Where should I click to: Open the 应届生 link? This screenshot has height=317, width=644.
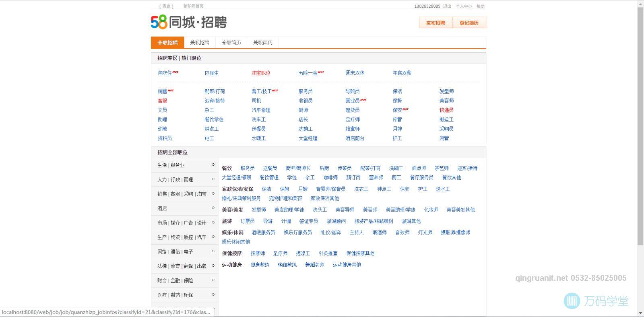212,73
